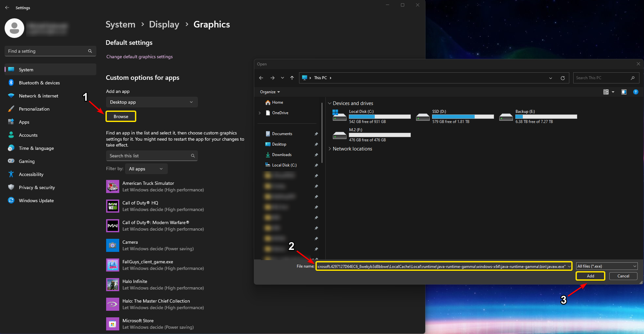Select FallGuys_client_game.exe icon
This screenshot has height=334, width=644.
[x=113, y=265]
